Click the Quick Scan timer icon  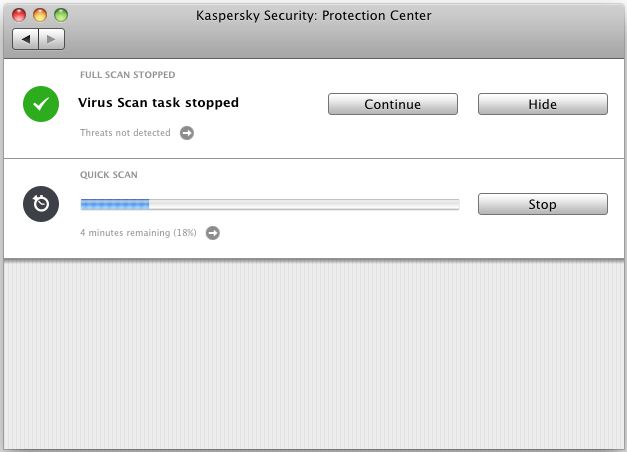[x=41, y=204]
